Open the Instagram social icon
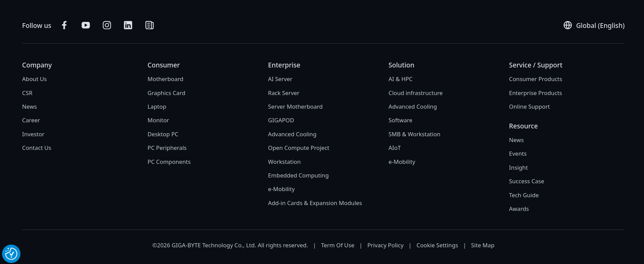 (107, 25)
